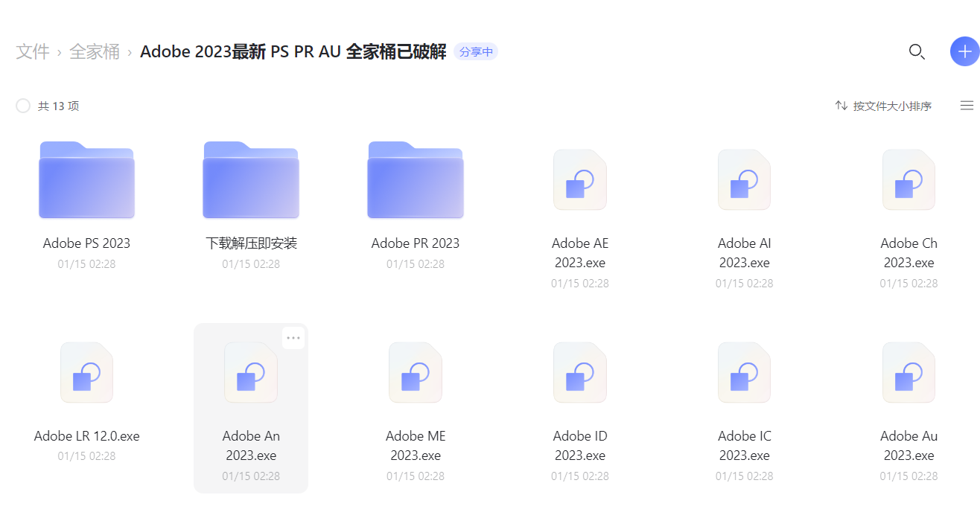The width and height of the screenshot is (980, 521).
Task: Click the Adobe LR 12.0.exe file name
Action: tap(86, 436)
